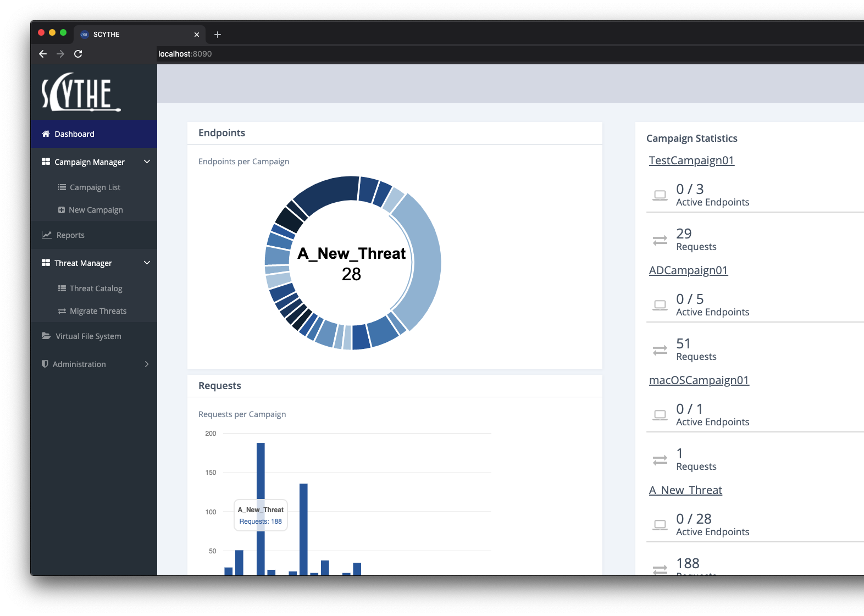
Task: Click the browser back arrow
Action: tap(43, 54)
